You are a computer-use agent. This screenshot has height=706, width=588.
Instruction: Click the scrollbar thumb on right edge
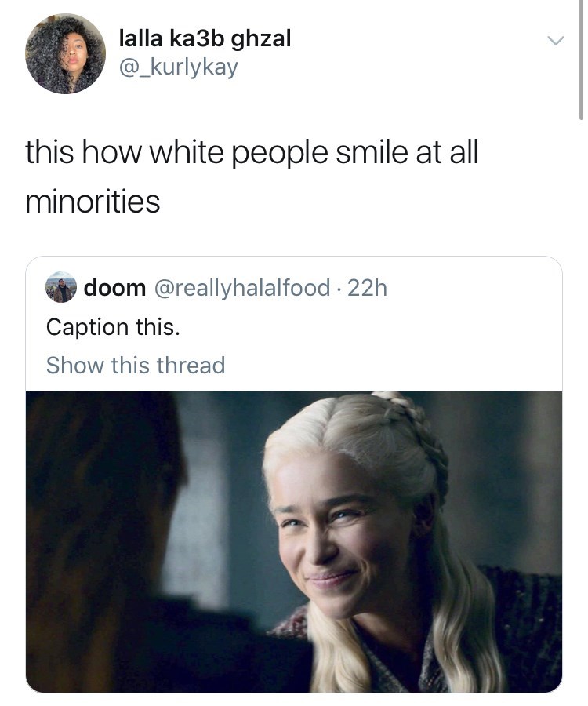tap(581, 60)
